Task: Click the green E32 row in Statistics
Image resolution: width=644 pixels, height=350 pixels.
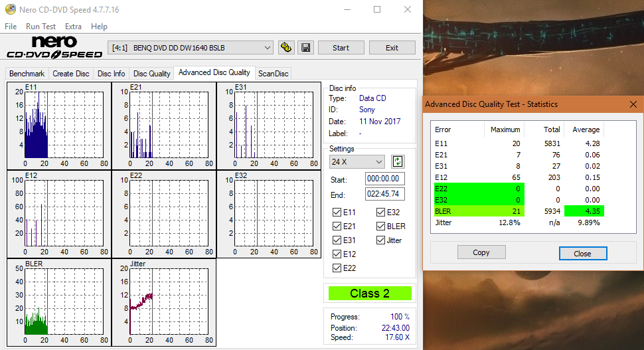Action: 479,200
